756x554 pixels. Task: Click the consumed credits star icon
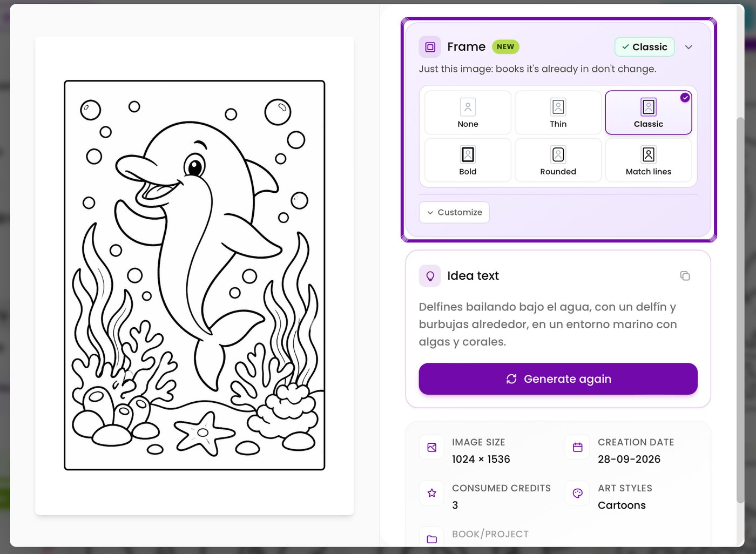(x=431, y=493)
